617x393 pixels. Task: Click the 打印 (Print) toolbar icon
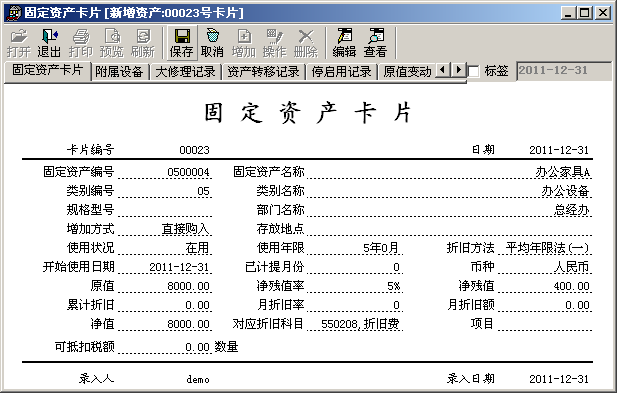[81, 43]
